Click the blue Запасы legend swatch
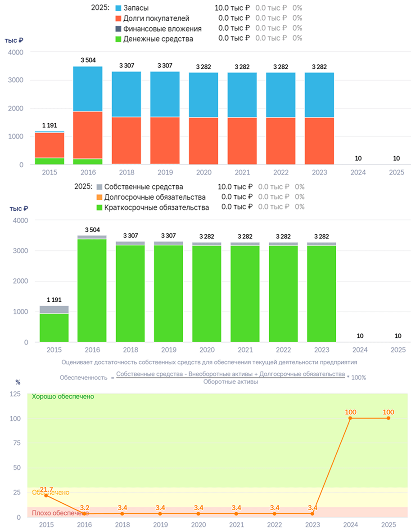The width and height of the screenshot is (411, 532). tap(118, 8)
